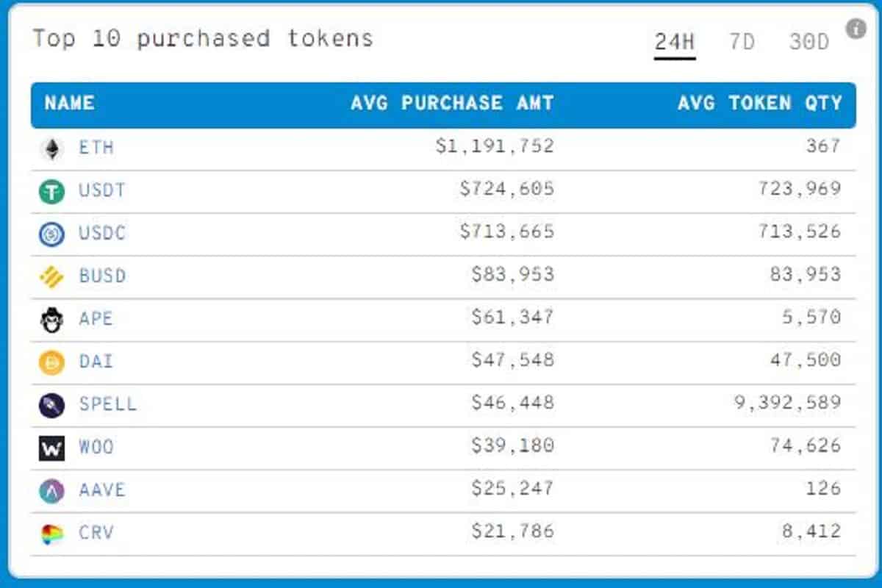Select the 24H time range tab

[674, 42]
